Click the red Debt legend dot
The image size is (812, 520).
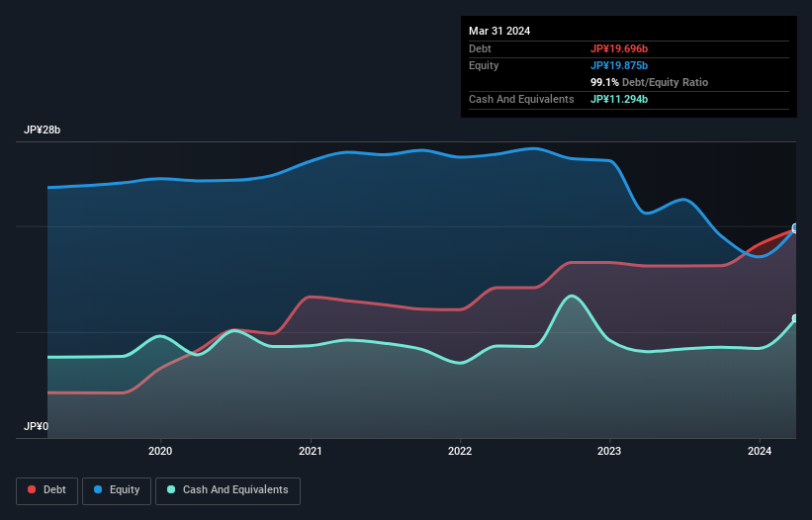click(32, 489)
